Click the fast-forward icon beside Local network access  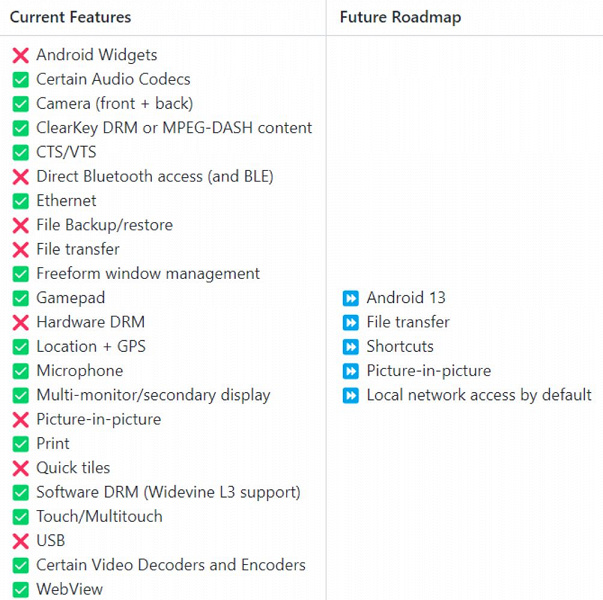click(350, 396)
